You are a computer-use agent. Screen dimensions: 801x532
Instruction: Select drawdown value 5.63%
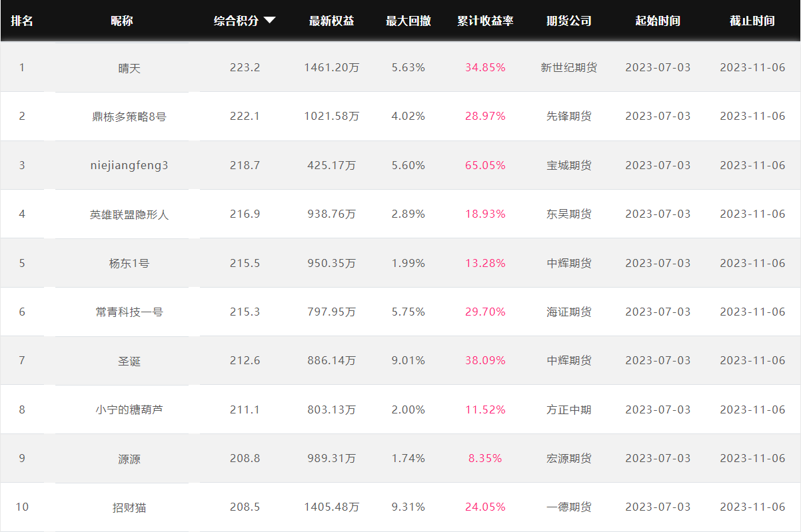click(408, 67)
